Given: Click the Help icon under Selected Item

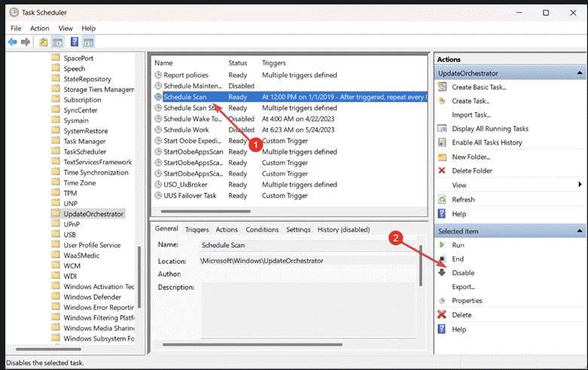Looking at the screenshot, I should coord(442,329).
